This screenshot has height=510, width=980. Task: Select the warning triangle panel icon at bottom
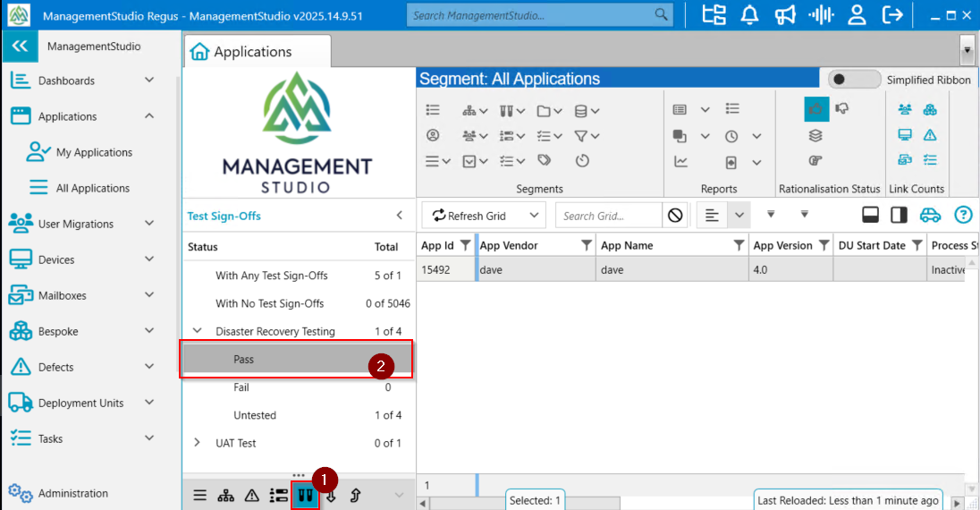tap(252, 496)
